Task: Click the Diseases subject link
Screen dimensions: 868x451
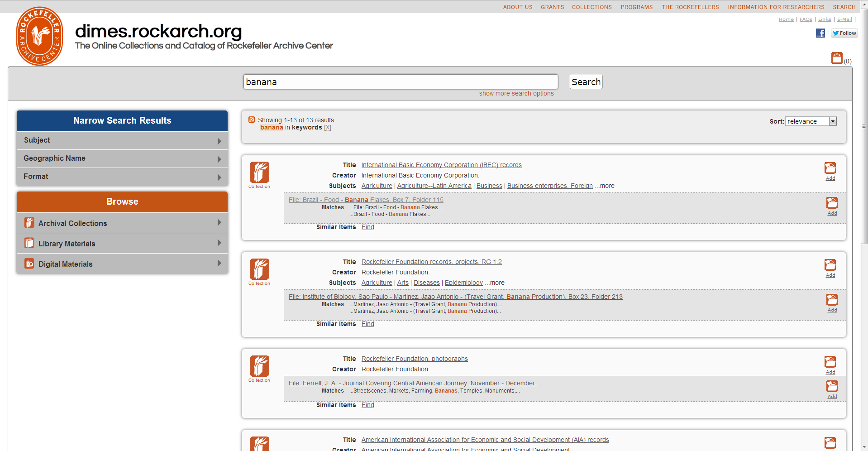Action: 426,283
